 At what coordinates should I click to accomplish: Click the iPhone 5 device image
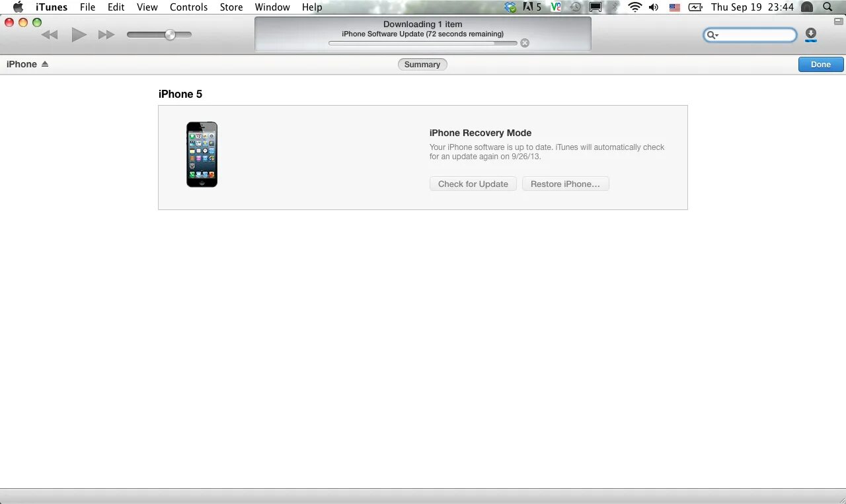[202, 154]
